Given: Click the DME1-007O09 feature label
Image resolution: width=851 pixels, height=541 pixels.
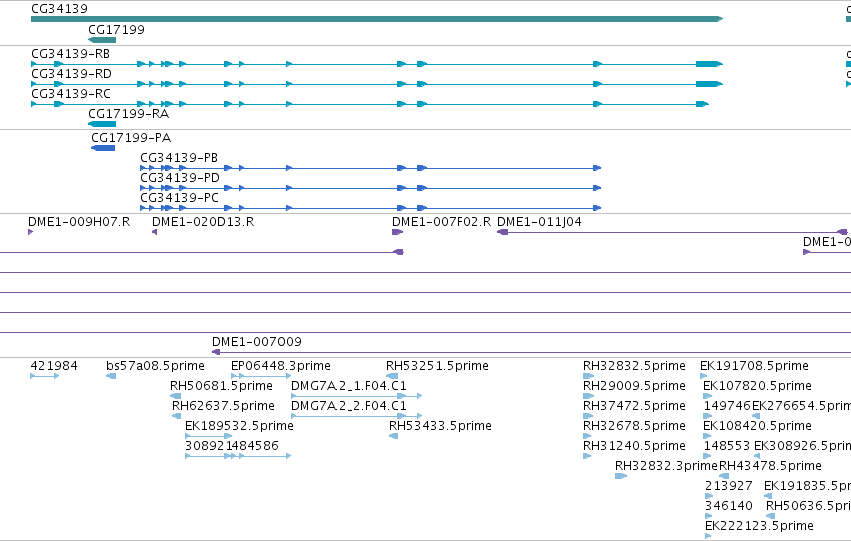Looking at the screenshot, I should (257, 342).
